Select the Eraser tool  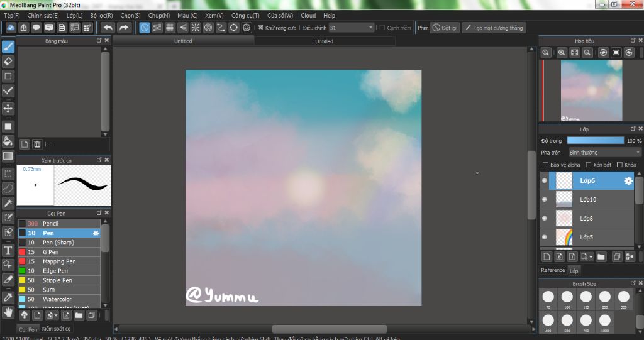(8, 62)
